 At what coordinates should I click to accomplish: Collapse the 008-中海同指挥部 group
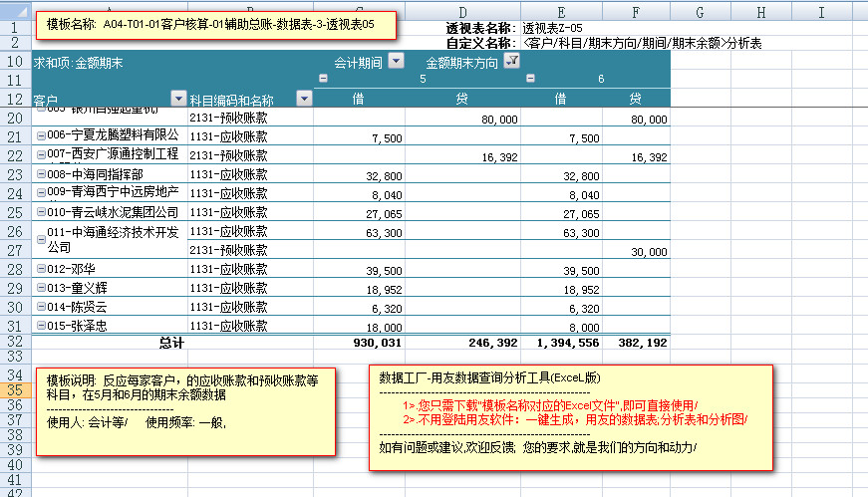(x=40, y=174)
